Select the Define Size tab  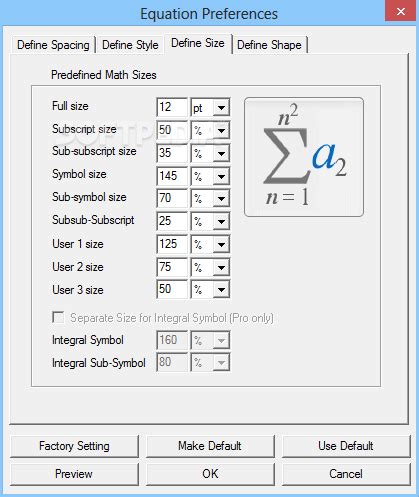tap(198, 43)
